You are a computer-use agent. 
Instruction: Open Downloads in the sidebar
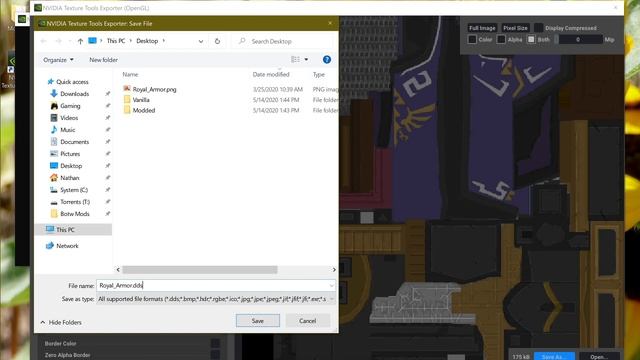[74, 94]
